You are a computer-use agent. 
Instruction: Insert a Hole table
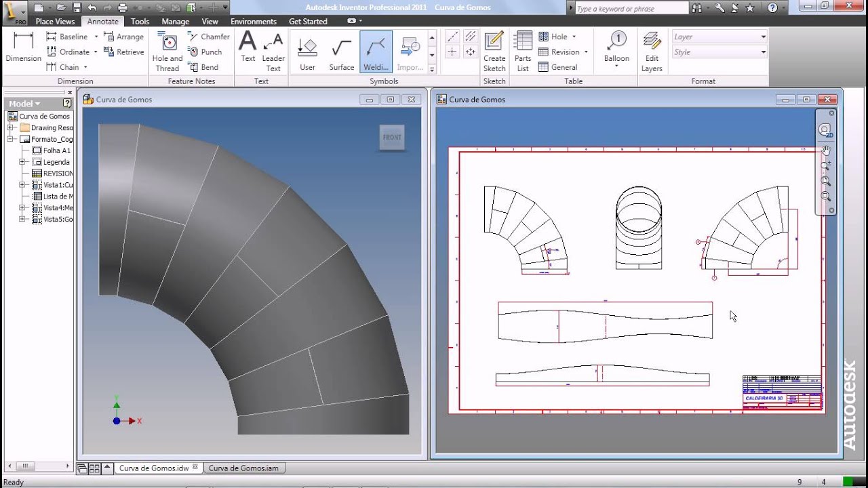click(553, 37)
